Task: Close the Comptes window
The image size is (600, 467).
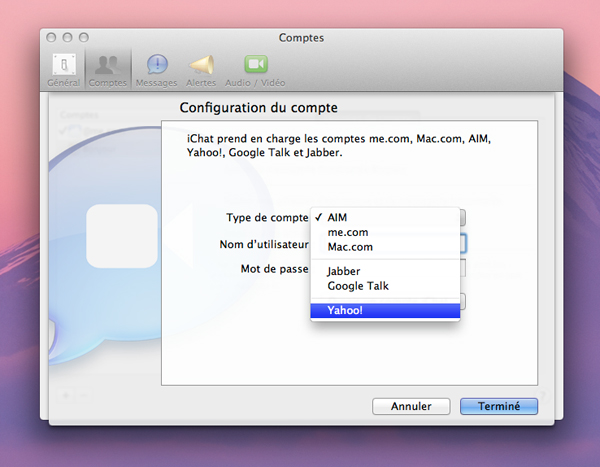Action: coord(51,38)
